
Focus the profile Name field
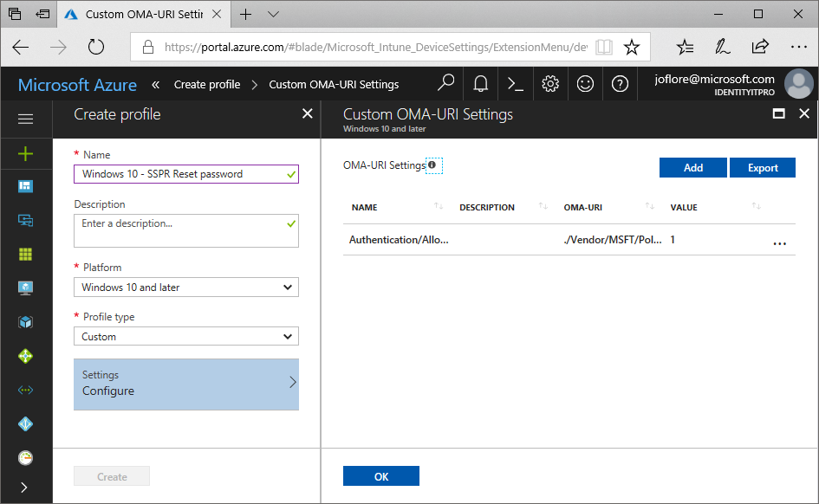[x=186, y=174]
